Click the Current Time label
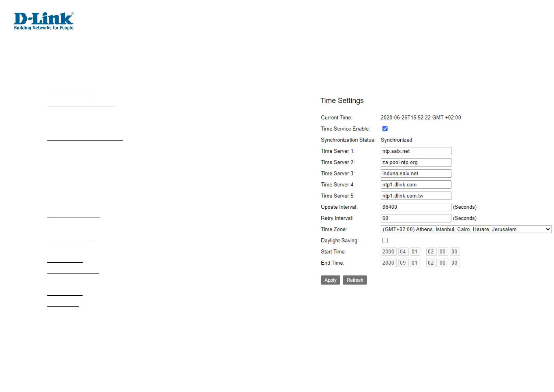 (x=337, y=118)
